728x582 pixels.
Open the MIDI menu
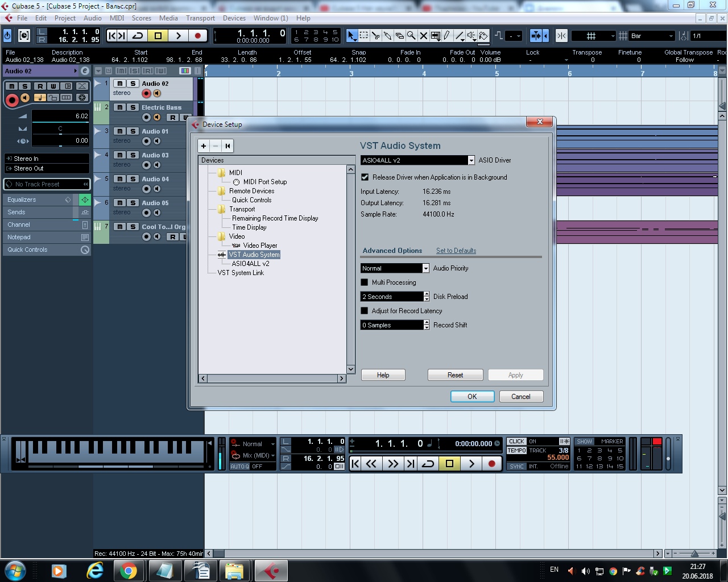click(117, 18)
